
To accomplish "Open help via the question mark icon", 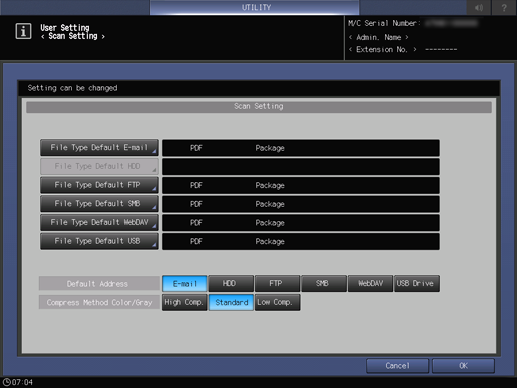I will 504,7.
